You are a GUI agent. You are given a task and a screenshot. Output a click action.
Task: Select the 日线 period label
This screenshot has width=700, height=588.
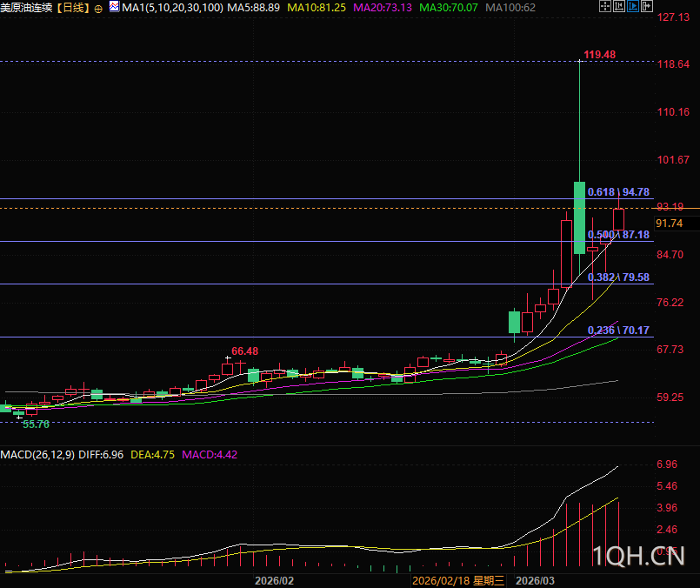pyautogui.click(x=73, y=8)
